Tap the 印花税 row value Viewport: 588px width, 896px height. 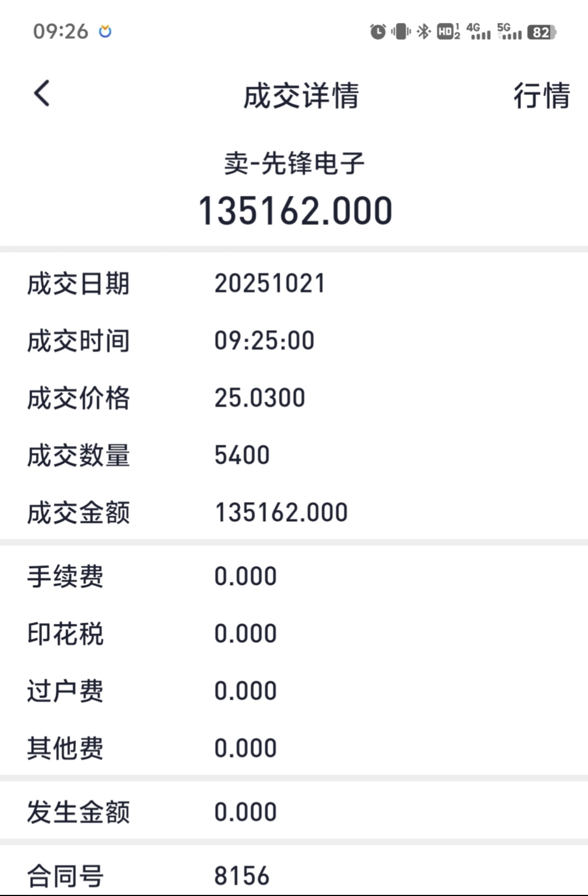pyautogui.click(x=245, y=634)
